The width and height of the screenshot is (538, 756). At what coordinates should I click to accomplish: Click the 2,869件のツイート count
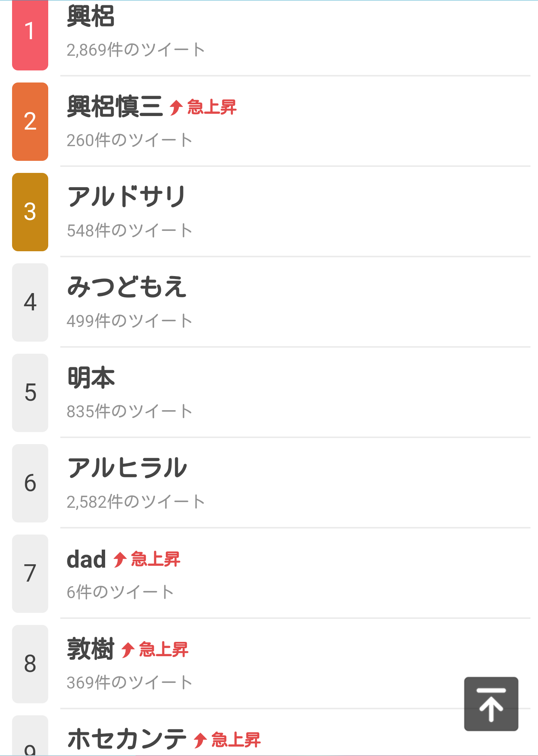136,50
